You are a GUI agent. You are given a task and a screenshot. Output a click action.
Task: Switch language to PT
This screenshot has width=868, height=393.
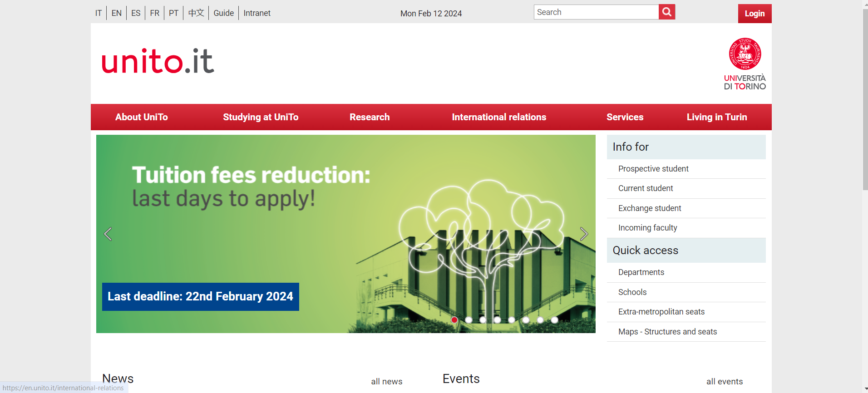click(x=173, y=13)
